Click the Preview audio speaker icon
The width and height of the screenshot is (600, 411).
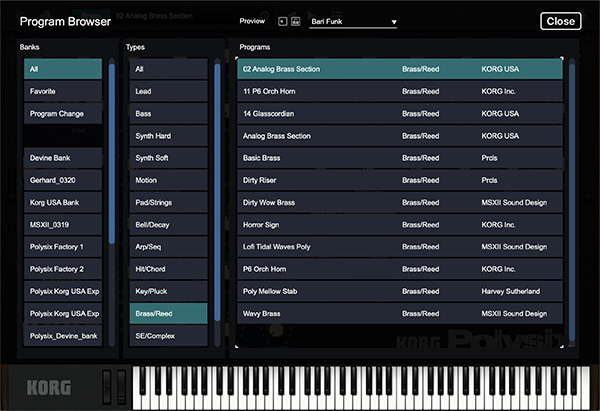coord(282,21)
